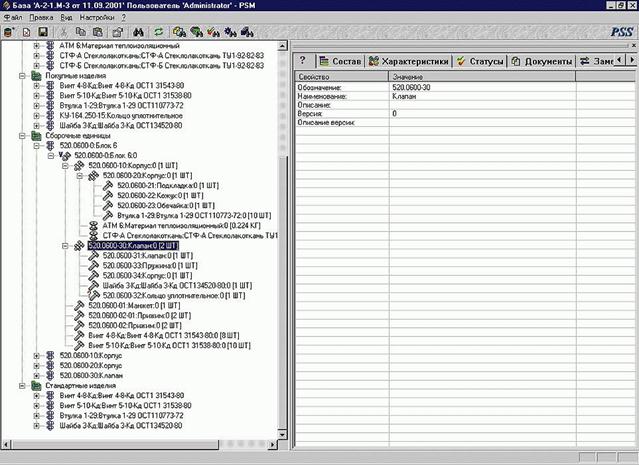This screenshot has height=465, width=639.
Task: Click the part icon of 520.0600-21:Подкладка:0
Action: point(108,186)
